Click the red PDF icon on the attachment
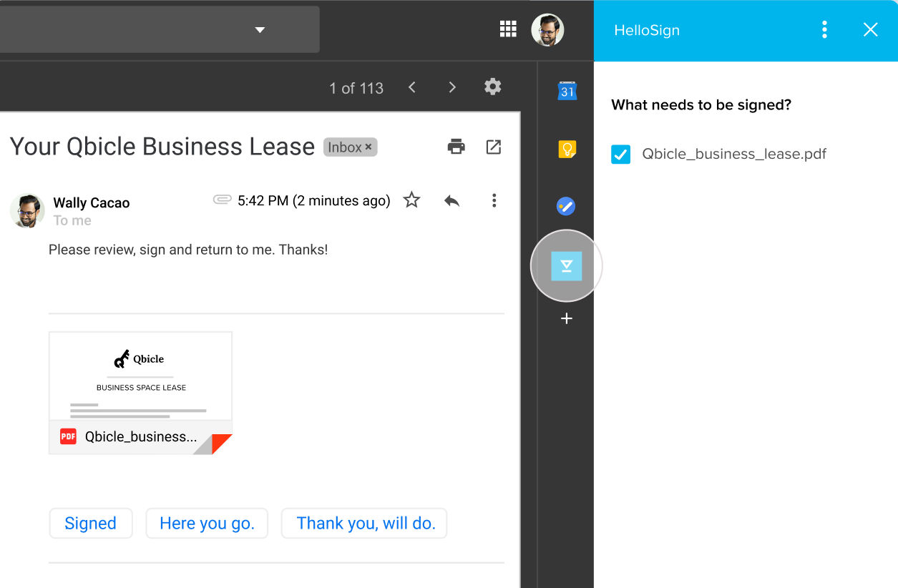 pyautogui.click(x=68, y=436)
